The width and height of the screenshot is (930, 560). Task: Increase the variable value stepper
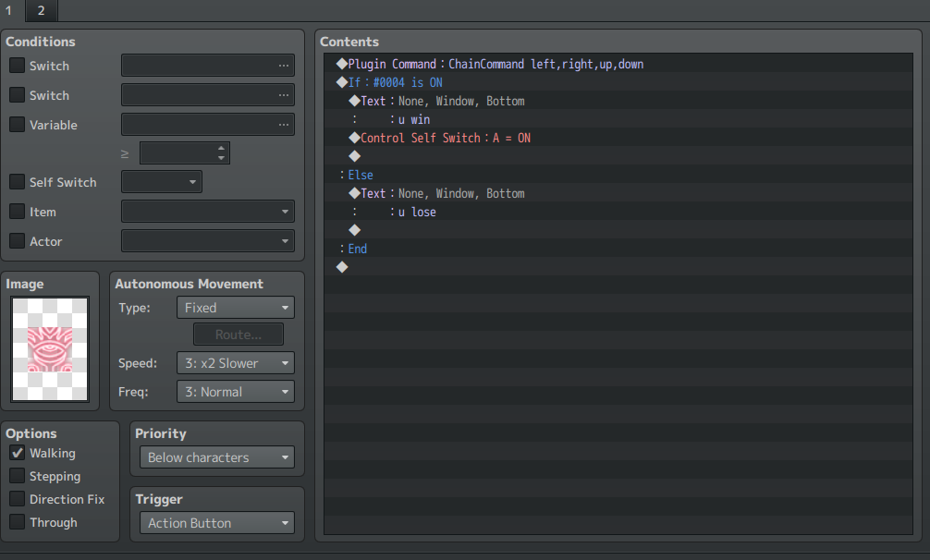221,148
